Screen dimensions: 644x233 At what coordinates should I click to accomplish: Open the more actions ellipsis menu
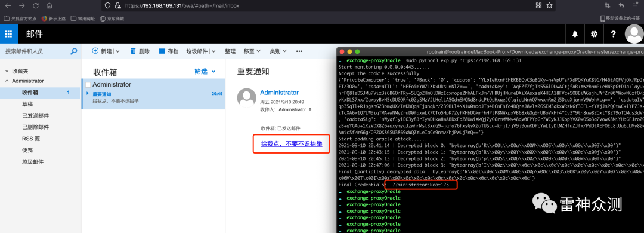(299, 51)
